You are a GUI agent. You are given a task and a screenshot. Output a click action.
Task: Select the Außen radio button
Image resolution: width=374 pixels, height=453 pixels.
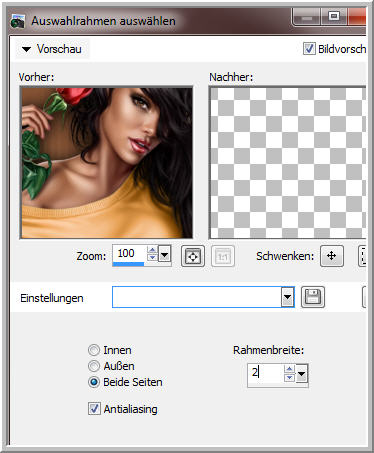pyautogui.click(x=94, y=366)
